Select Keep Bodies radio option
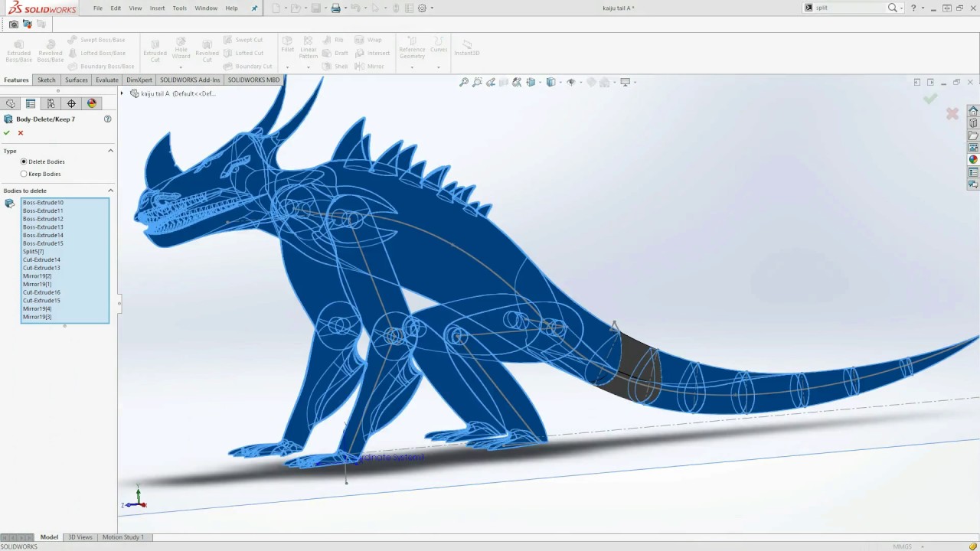The height and width of the screenshot is (551, 980). [24, 174]
